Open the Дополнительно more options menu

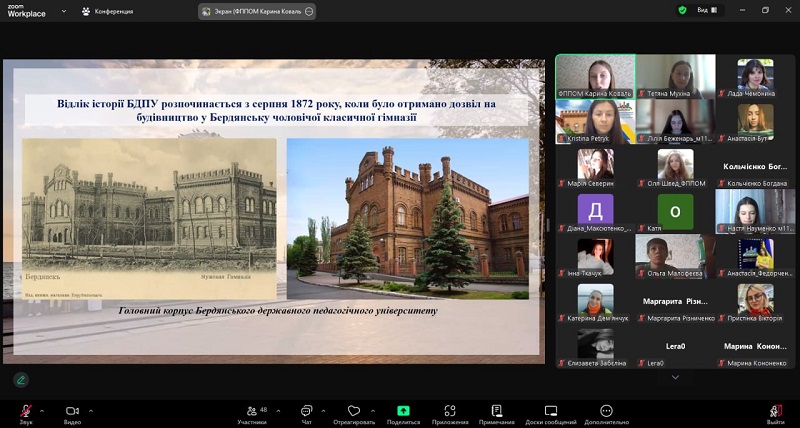point(606,414)
